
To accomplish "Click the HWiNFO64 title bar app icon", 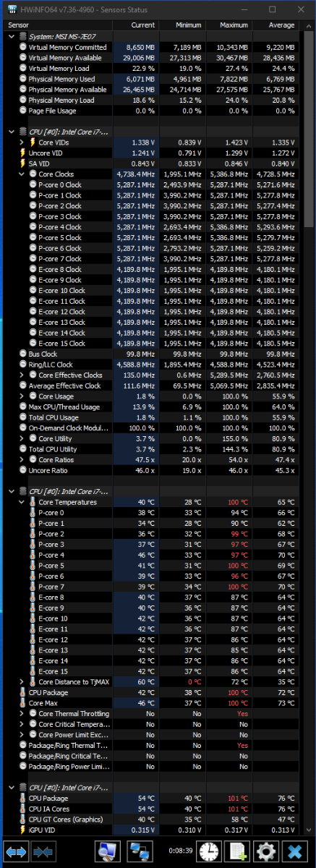I will tap(12, 10).
